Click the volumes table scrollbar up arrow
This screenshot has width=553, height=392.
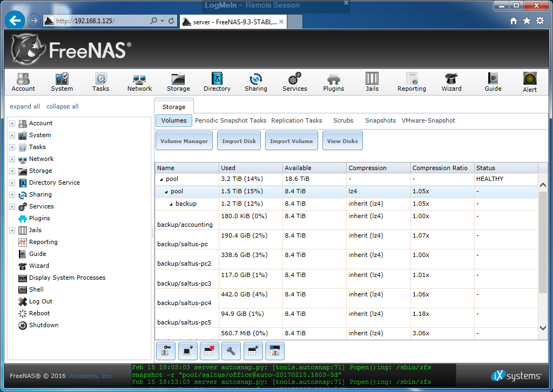point(543,185)
